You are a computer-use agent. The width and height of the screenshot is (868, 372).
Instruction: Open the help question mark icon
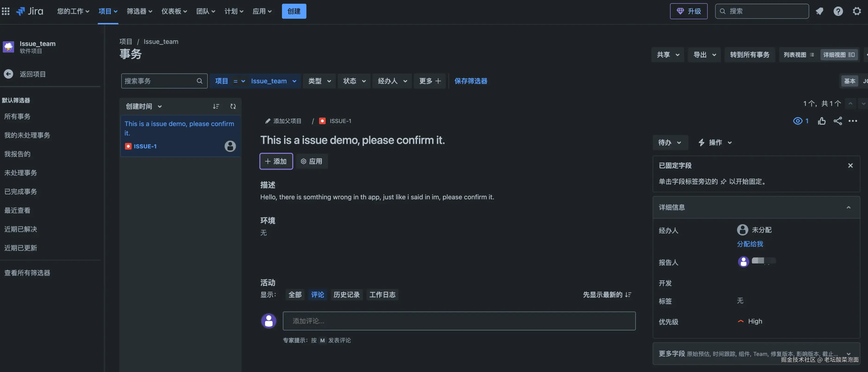point(838,11)
